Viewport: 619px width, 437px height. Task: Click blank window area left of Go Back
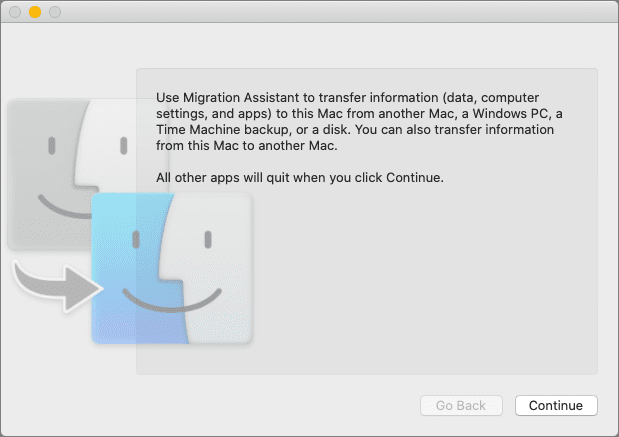[250, 405]
